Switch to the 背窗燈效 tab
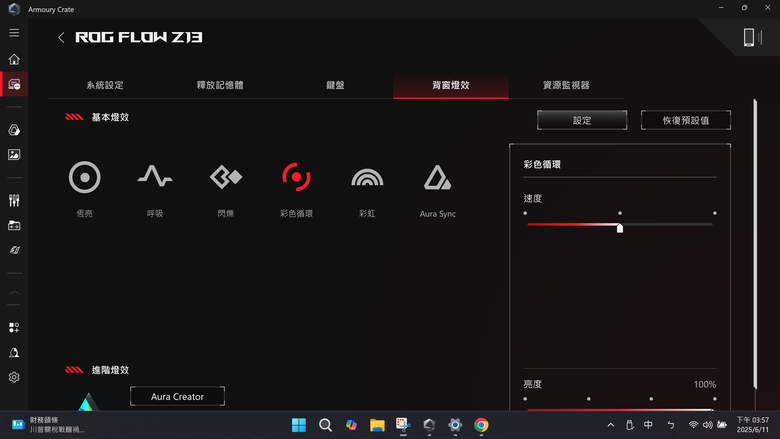780x439 pixels. point(451,85)
